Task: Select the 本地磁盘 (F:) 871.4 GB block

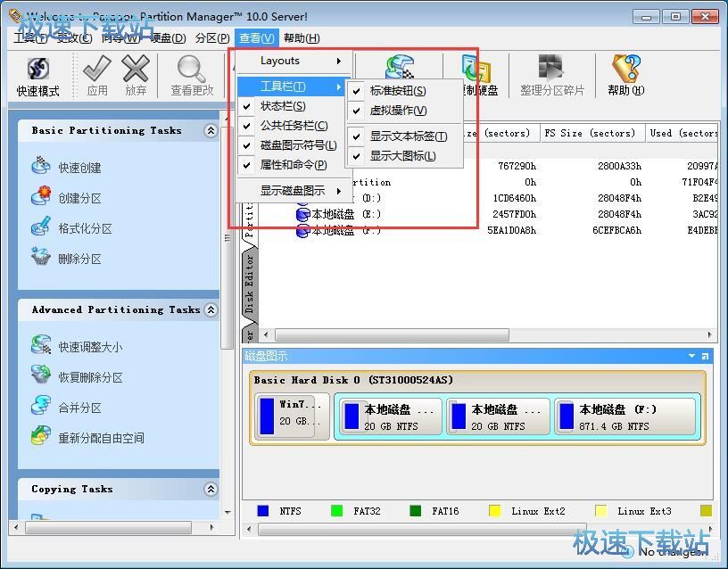Action: point(626,416)
